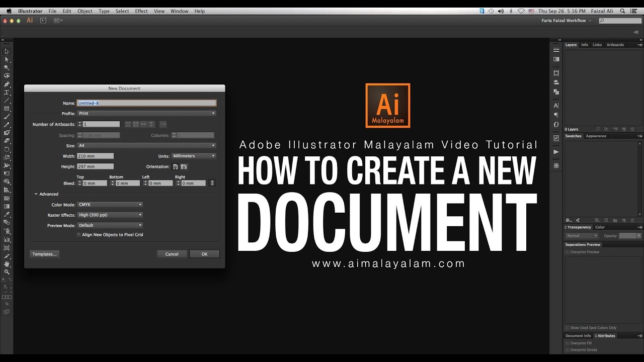Screen dimensions: 644x362
Task: Click the Width field showing 210 mm
Action: (96, 156)
